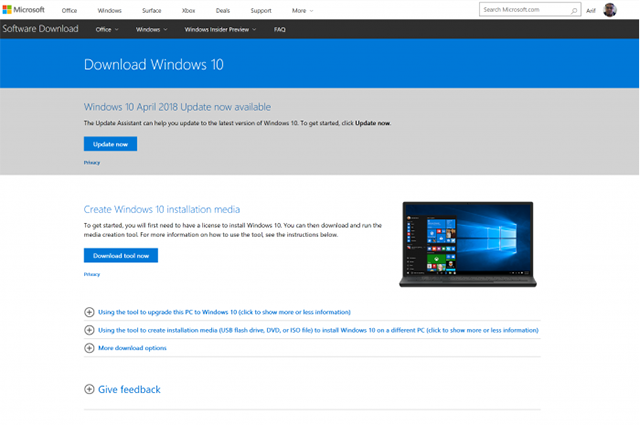The height and width of the screenshot is (425, 640).
Task: Click the Download Windows 10 heading
Action: click(153, 65)
